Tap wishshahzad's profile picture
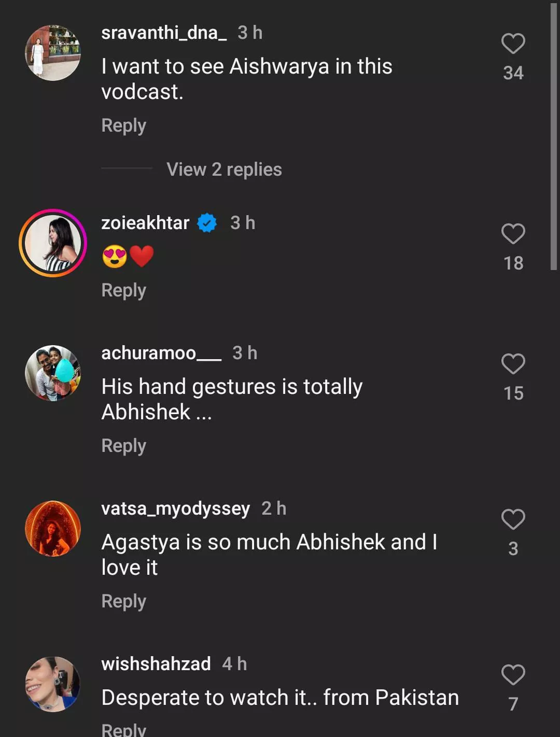Viewport: 560px width, 737px height. click(x=53, y=684)
